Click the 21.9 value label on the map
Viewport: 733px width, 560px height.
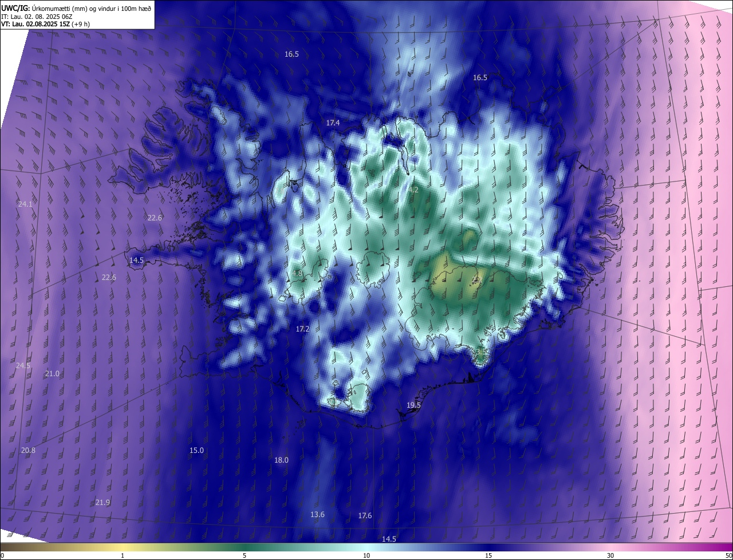(x=103, y=503)
